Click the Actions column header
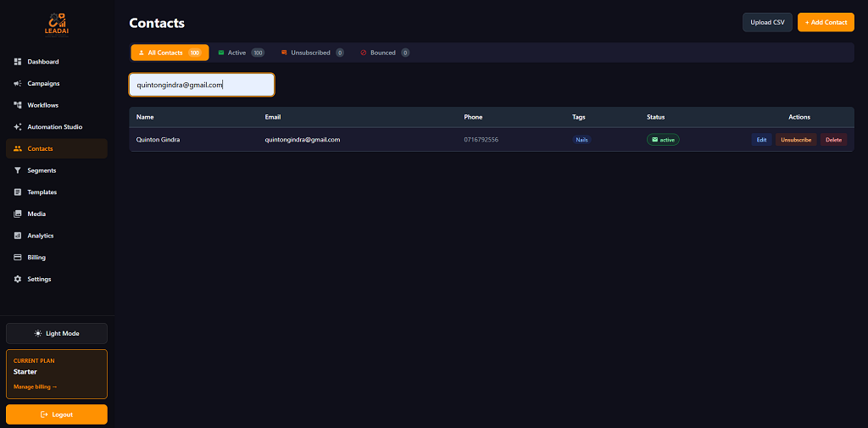This screenshot has height=428, width=868. click(799, 117)
